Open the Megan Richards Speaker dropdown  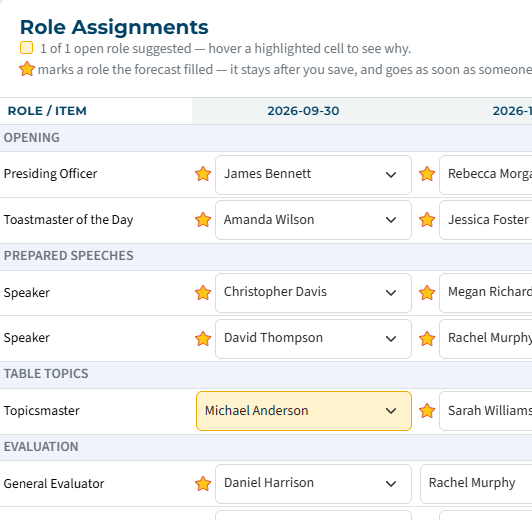pos(486,293)
